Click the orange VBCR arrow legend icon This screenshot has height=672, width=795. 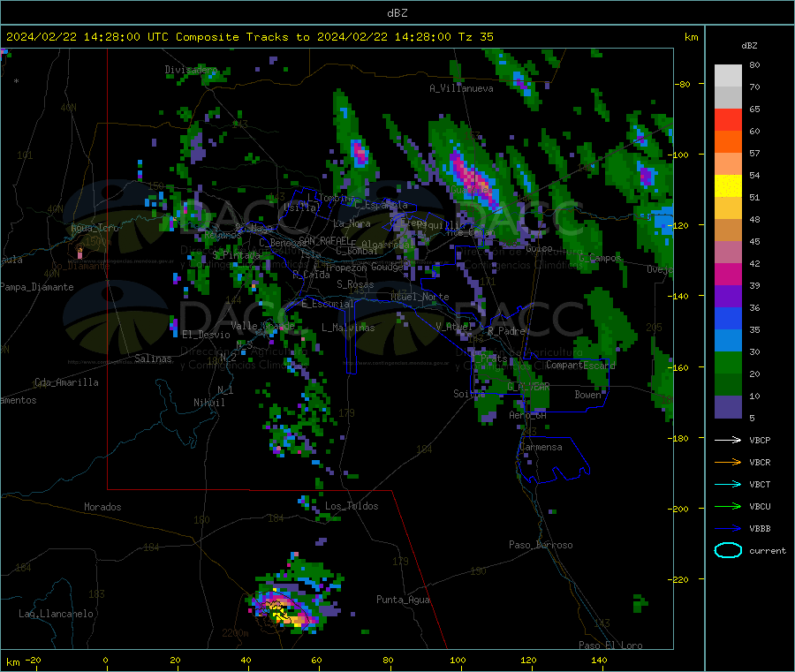(728, 462)
